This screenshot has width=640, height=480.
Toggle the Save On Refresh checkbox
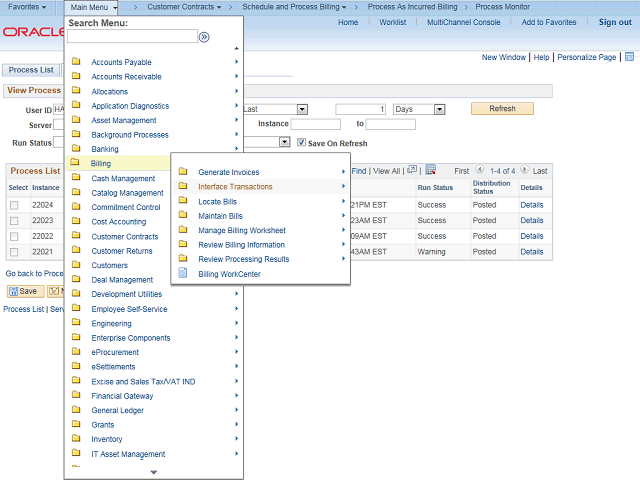301,143
